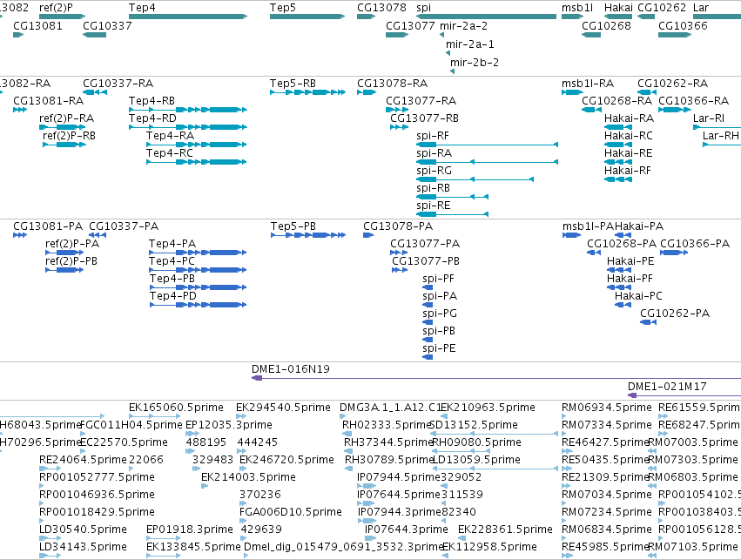Click the spi-RG transcript label
Screen dimensions: 741x560
[x=434, y=171]
